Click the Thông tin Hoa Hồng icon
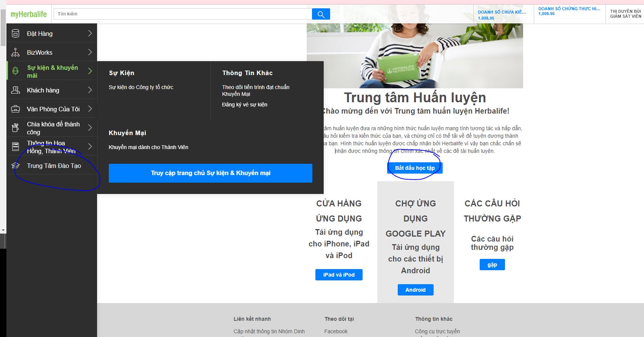 coord(15,146)
